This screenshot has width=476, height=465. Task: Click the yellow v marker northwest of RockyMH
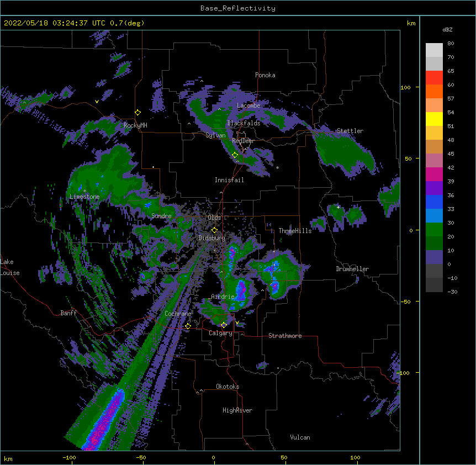(x=97, y=102)
